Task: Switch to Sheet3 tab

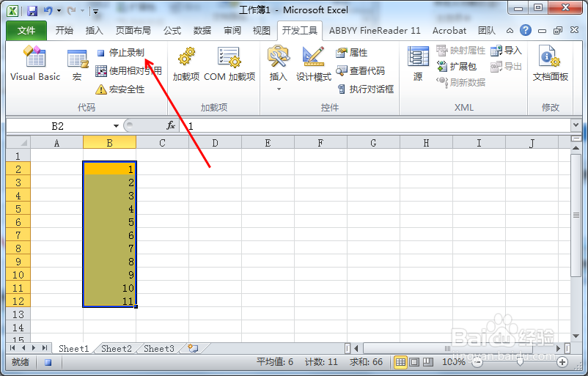Action: (159, 349)
